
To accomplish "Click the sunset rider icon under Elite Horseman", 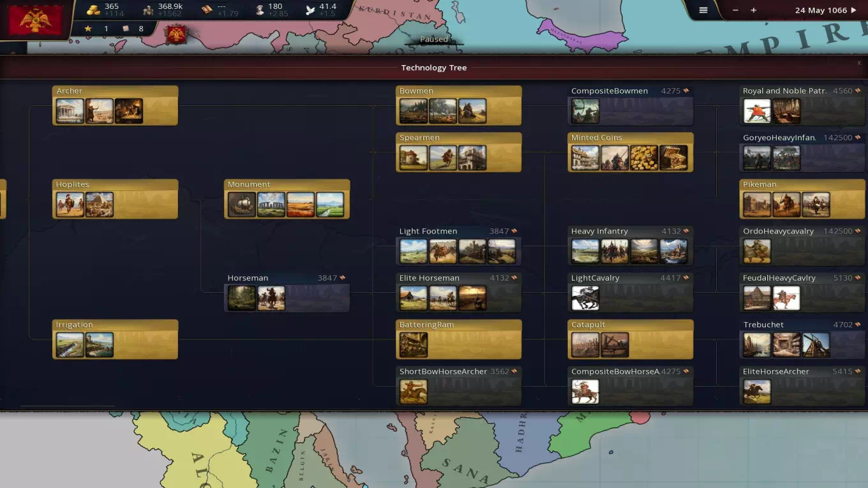I will [x=472, y=298].
